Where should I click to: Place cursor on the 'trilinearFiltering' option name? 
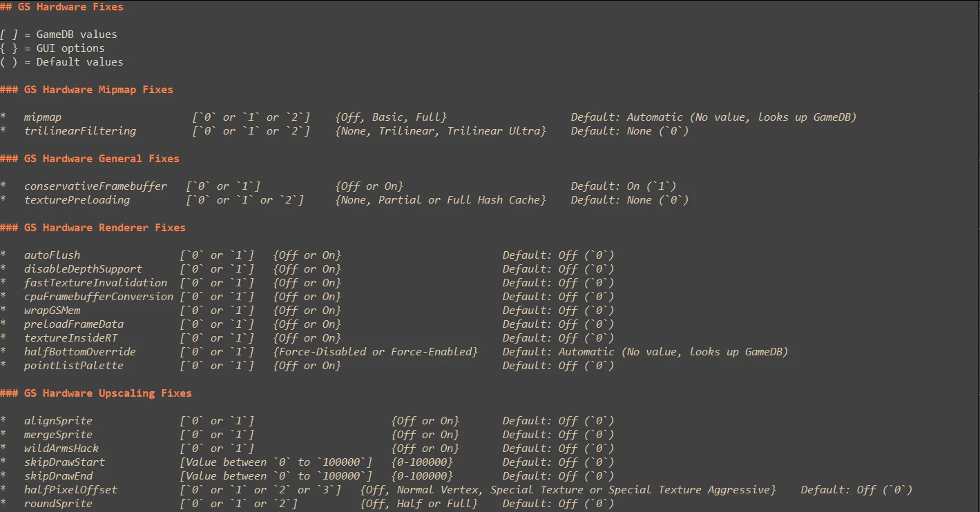pos(80,131)
